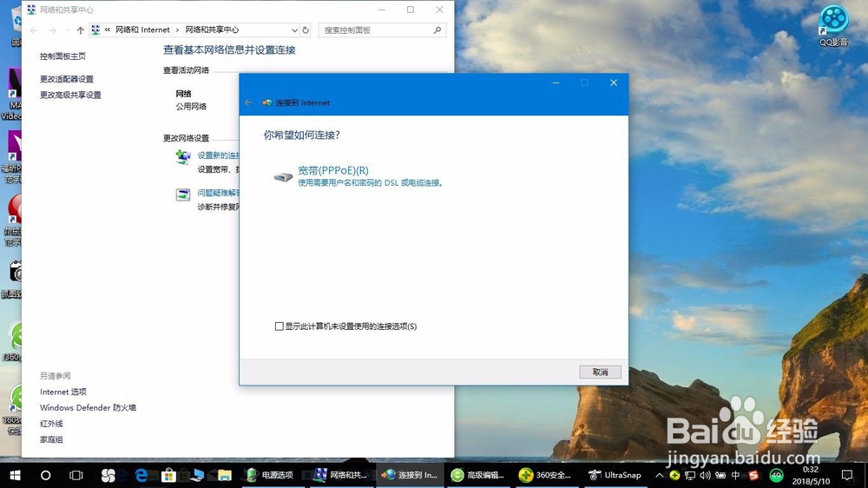Click the back arrow in Network Center window
868x488 pixels.
[35, 30]
